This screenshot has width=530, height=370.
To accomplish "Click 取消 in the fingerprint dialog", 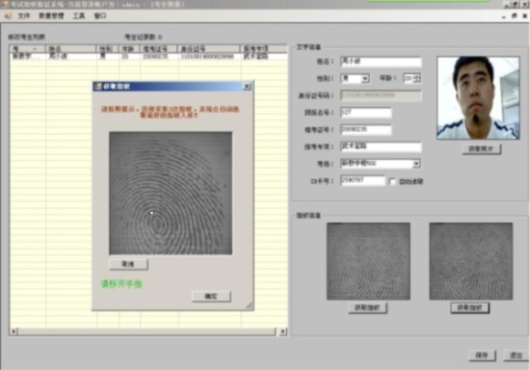I will tap(128, 264).
